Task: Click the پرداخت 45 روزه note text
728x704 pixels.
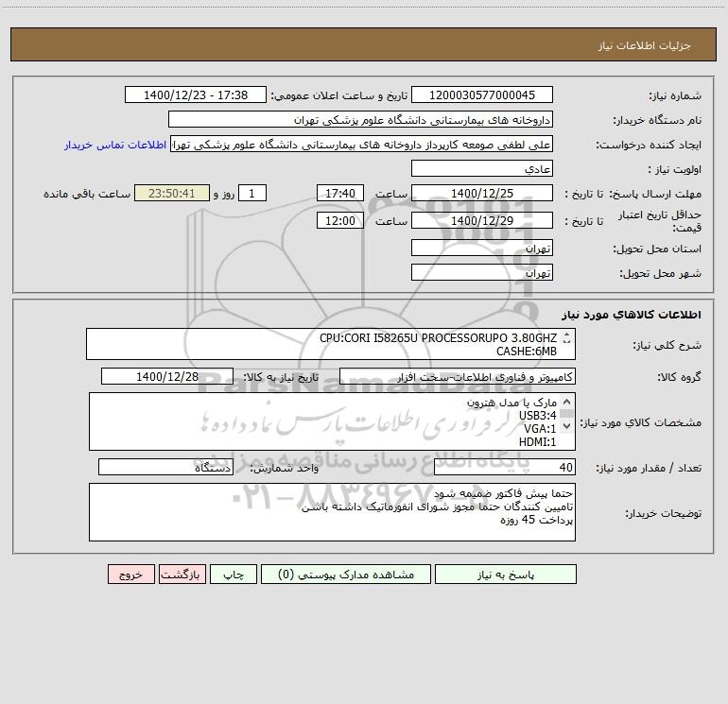Action: coord(537,520)
